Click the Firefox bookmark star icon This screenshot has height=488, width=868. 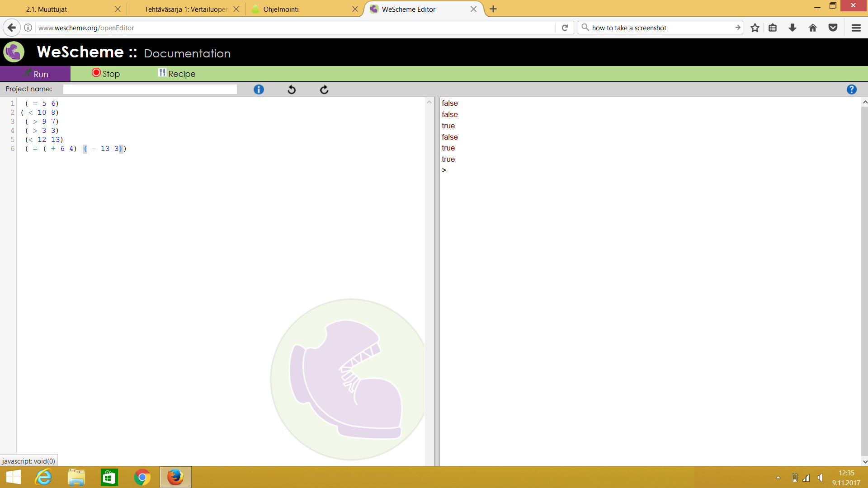pos(755,28)
